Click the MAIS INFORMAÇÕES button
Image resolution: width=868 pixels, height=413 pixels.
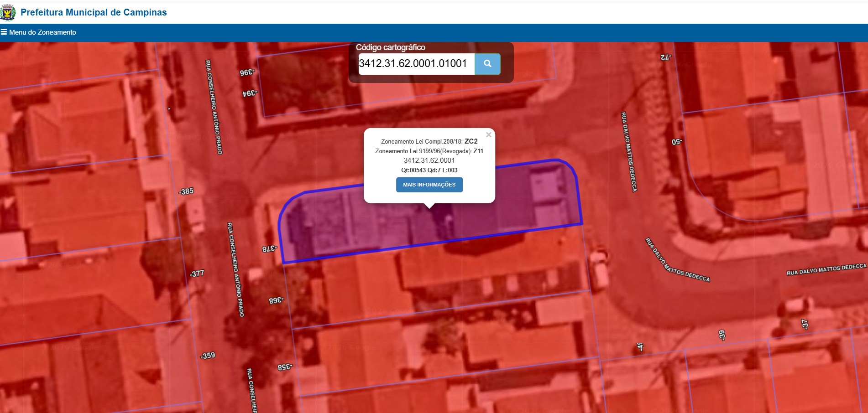pyautogui.click(x=429, y=185)
